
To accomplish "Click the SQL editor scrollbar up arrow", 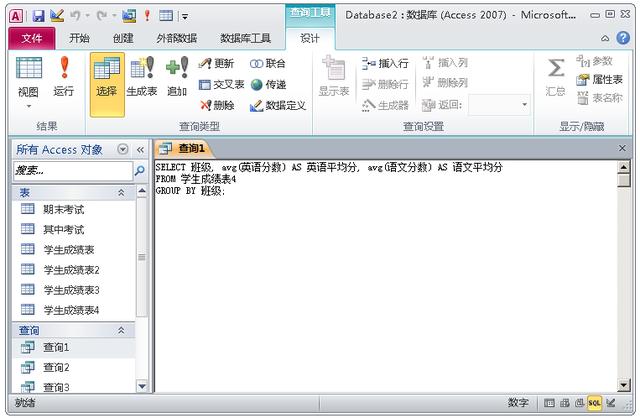I will tap(624, 167).
